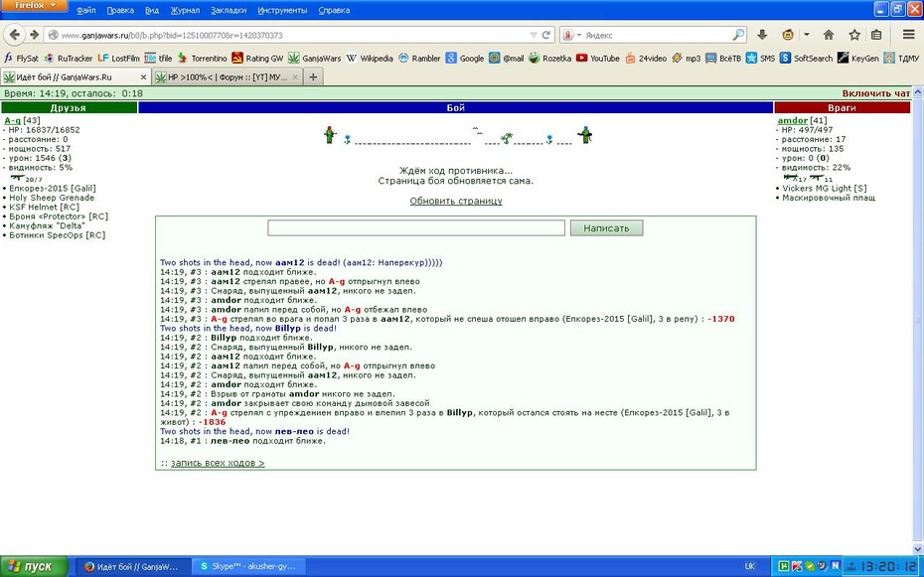Open the @mail bookmark
The height and width of the screenshot is (577, 924).
[506, 59]
